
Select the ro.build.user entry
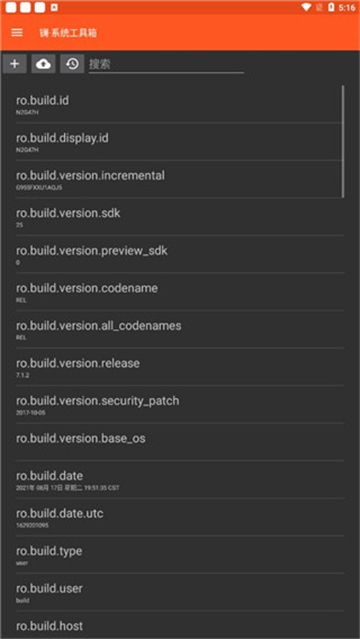click(179, 592)
